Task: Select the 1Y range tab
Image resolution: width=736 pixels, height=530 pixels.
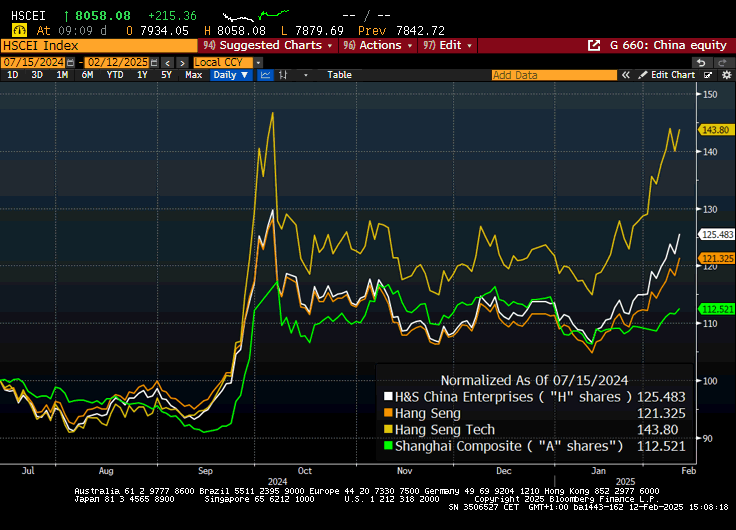Action: [142, 75]
